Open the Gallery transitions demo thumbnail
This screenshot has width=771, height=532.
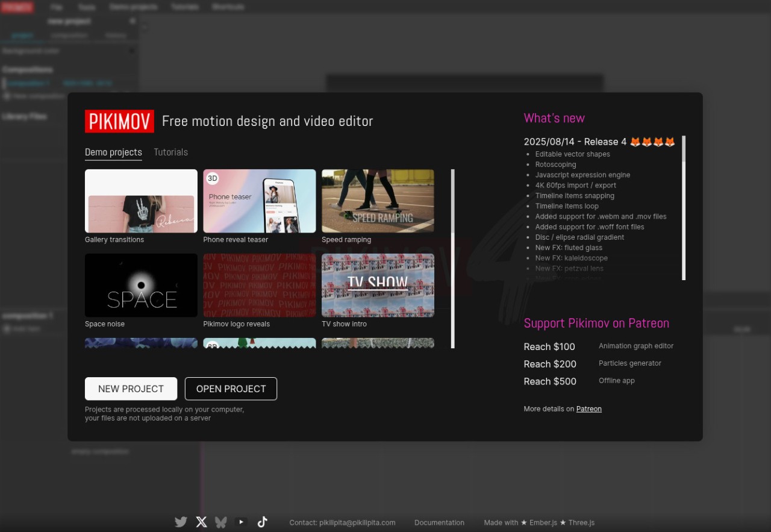[141, 201]
